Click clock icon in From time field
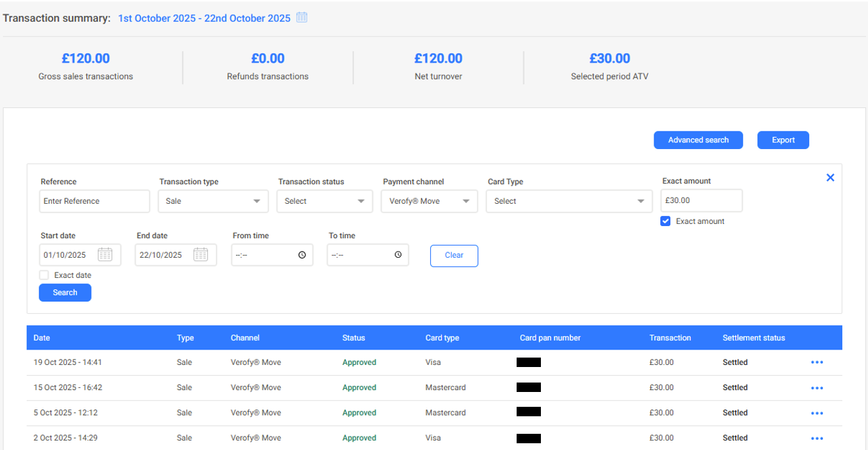Image resolution: width=868 pixels, height=450 pixels. coord(301,255)
